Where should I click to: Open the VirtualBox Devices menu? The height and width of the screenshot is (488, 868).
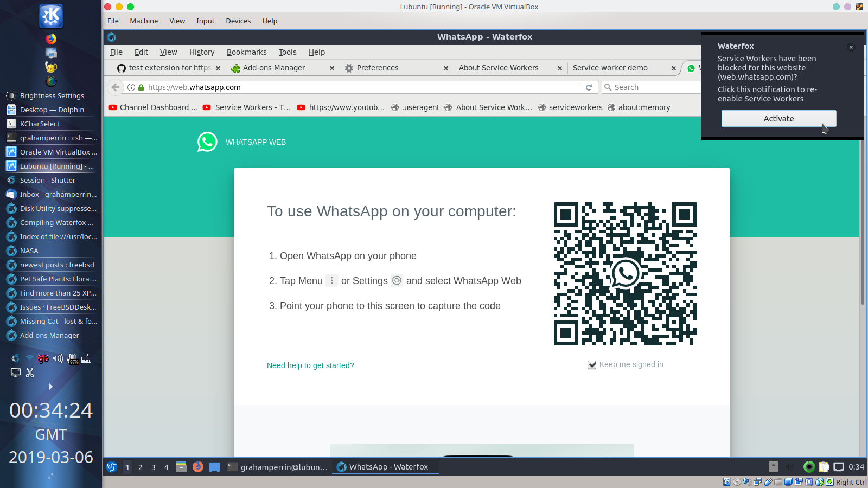(x=238, y=21)
